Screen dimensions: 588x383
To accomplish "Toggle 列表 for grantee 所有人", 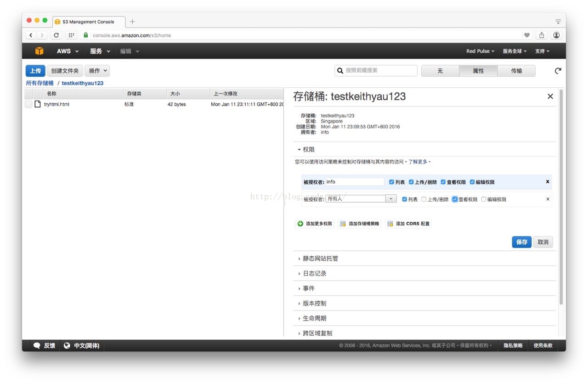I will point(405,199).
